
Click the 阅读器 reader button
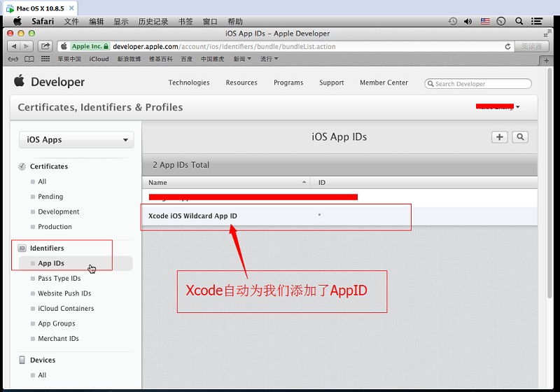coord(531,46)
